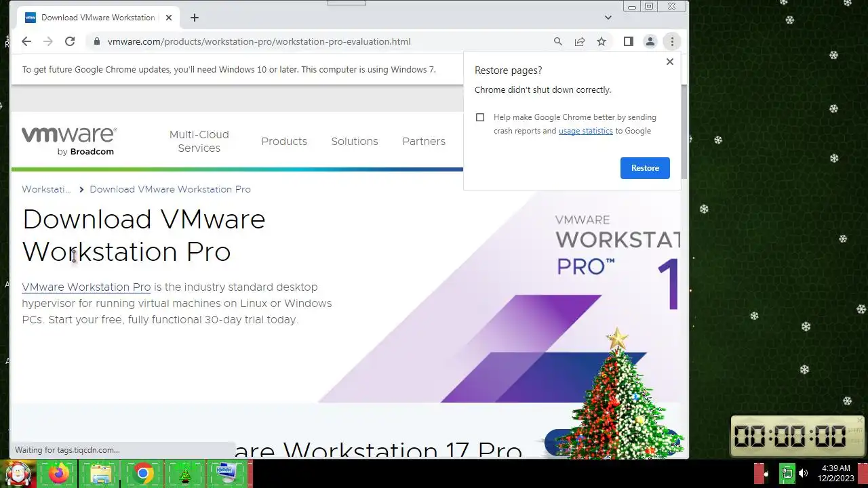View site security padlock info
Viewport: 868px width, 488px height.
(x=97, y=41)
